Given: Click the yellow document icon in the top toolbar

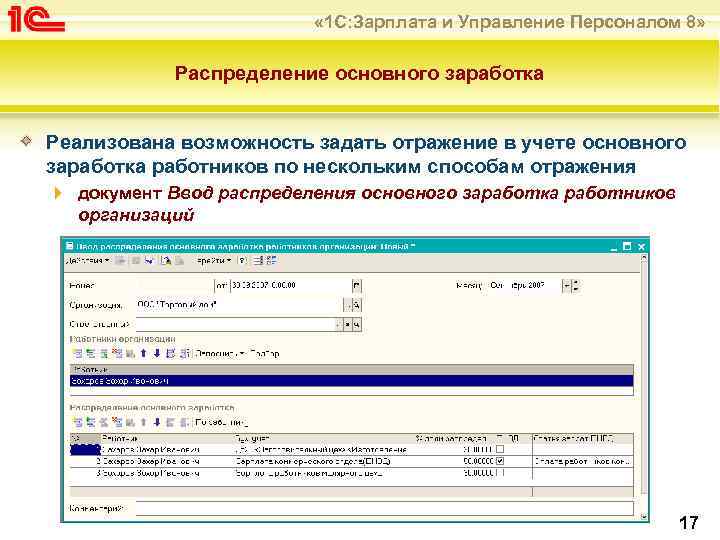Looking at the screenshot, I should click(165, 260).
